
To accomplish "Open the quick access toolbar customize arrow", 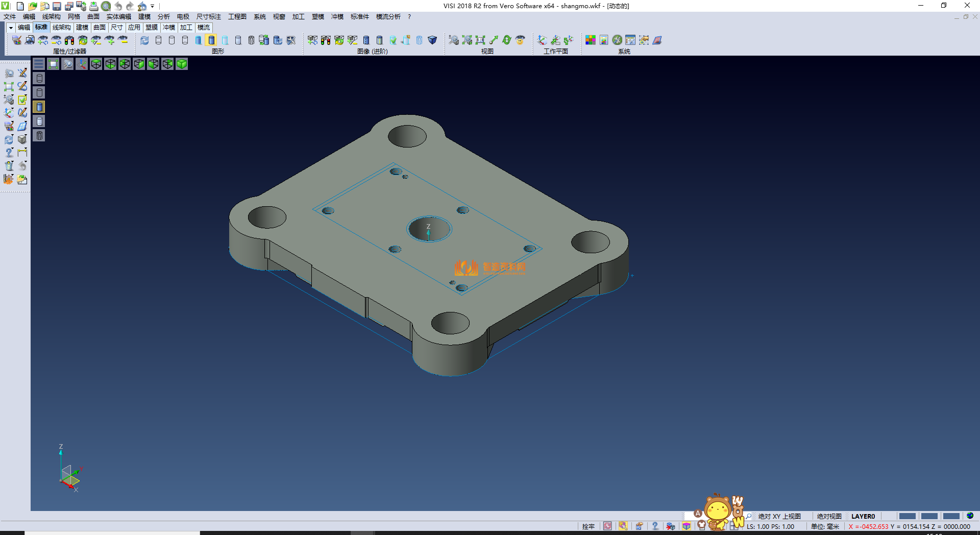I will (153, 6).
